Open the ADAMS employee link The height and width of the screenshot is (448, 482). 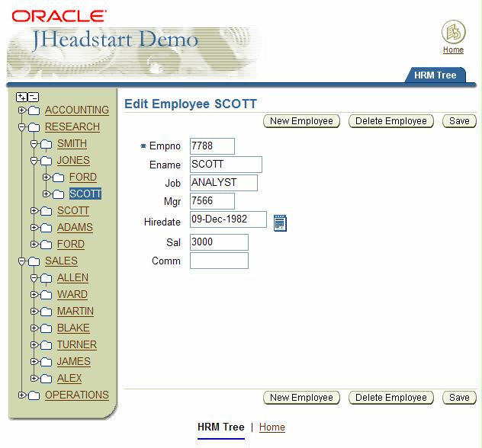(75, 227)
